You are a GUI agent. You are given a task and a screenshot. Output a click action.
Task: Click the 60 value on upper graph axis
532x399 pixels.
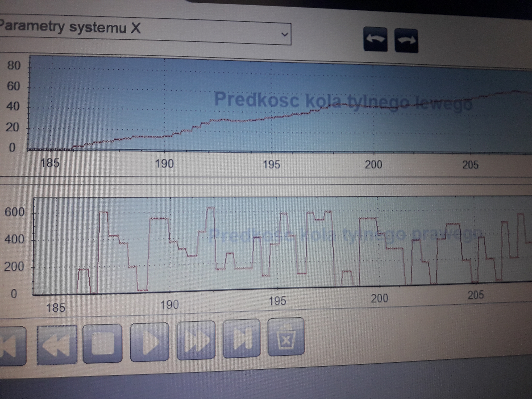pyautogui.click(x=14, y=86)
